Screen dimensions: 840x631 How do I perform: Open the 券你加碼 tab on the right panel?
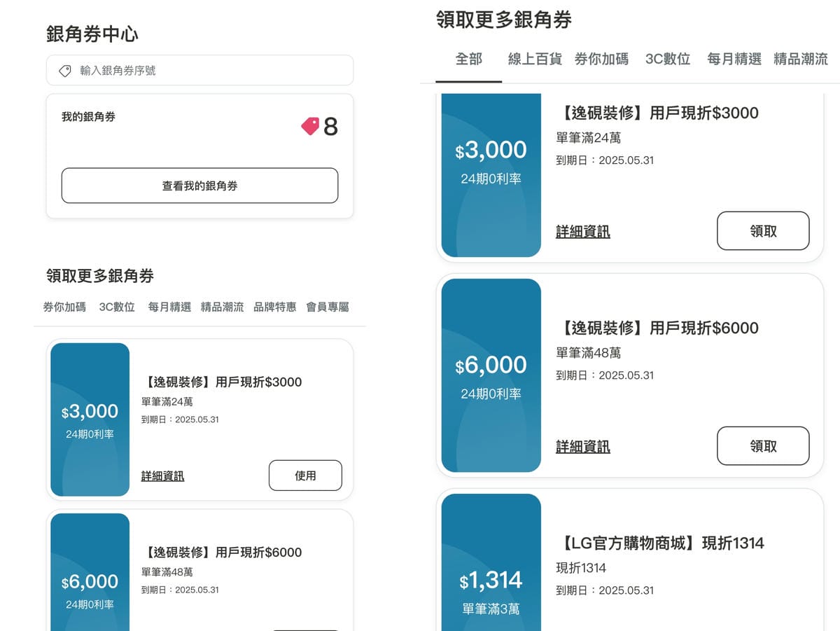[x=600, y=60]
